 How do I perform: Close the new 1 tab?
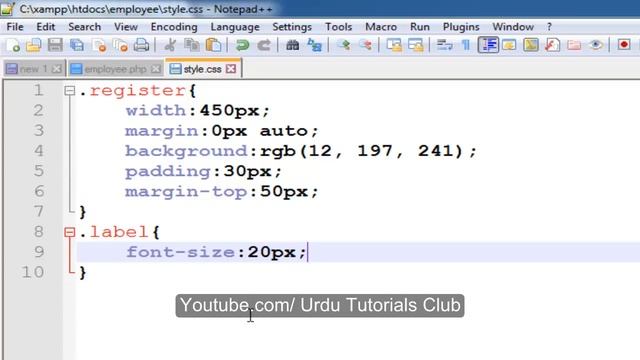[x=57, y=69]
